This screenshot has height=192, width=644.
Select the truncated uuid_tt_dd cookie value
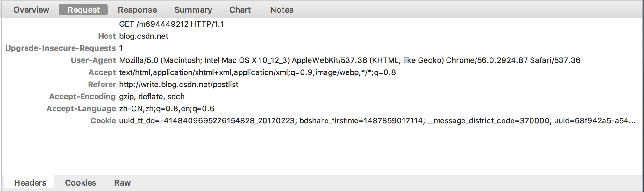pos(377,121)
